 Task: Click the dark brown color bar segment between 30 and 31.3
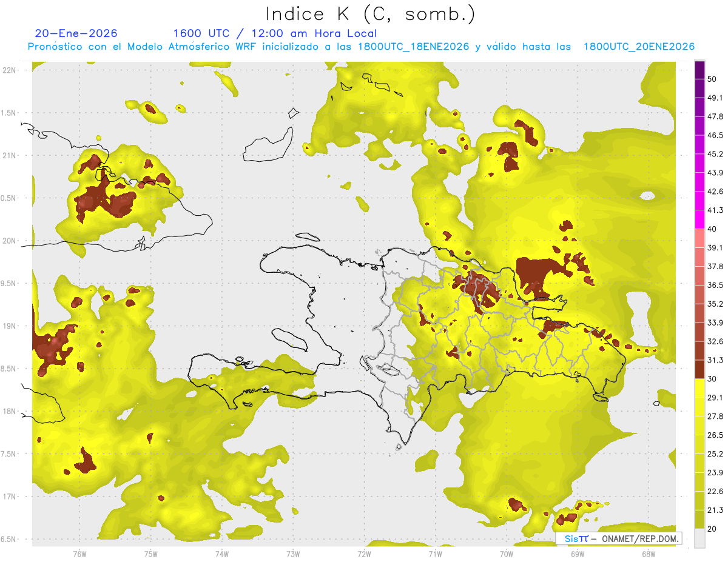pyautogui.click(x=699, y=369)
